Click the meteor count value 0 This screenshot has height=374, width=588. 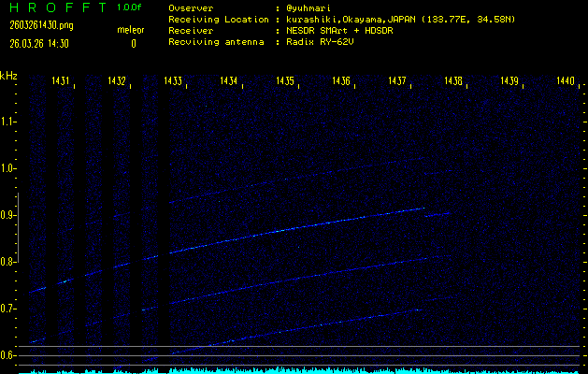[133, 43]
